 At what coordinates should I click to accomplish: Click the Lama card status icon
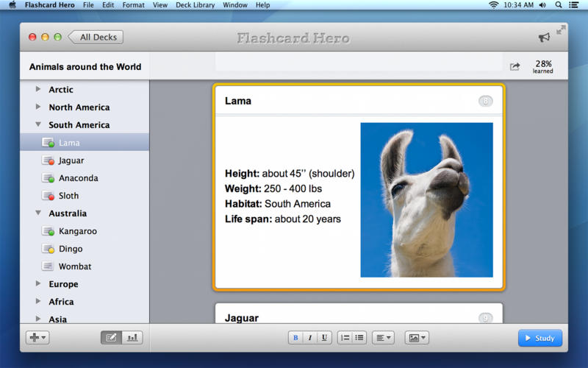[48, 143]
